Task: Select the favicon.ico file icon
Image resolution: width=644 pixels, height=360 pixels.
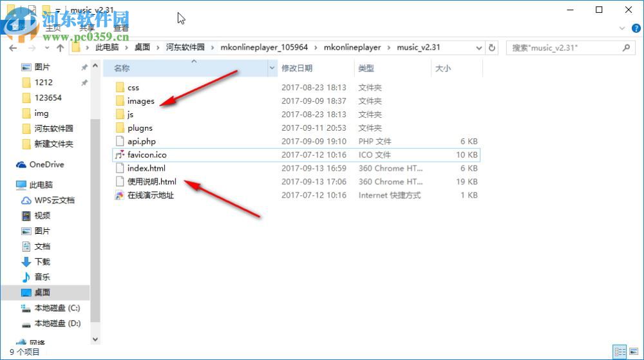Action: coord(120,155)
